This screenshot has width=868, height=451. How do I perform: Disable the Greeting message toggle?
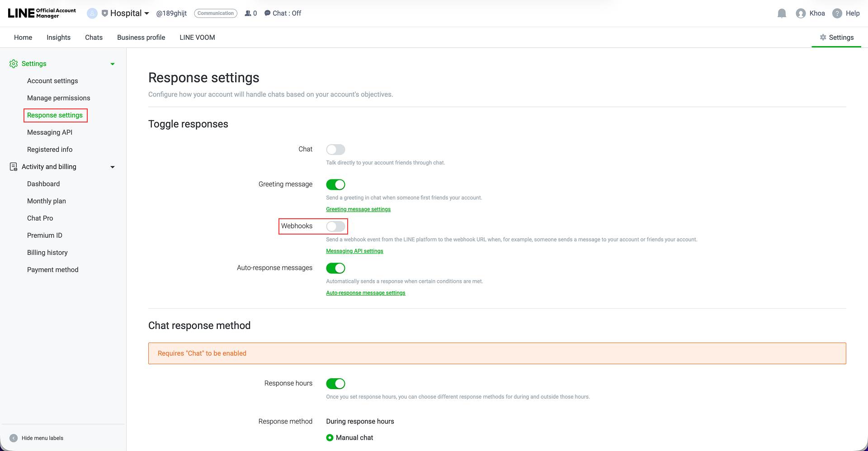pos(335,184)
